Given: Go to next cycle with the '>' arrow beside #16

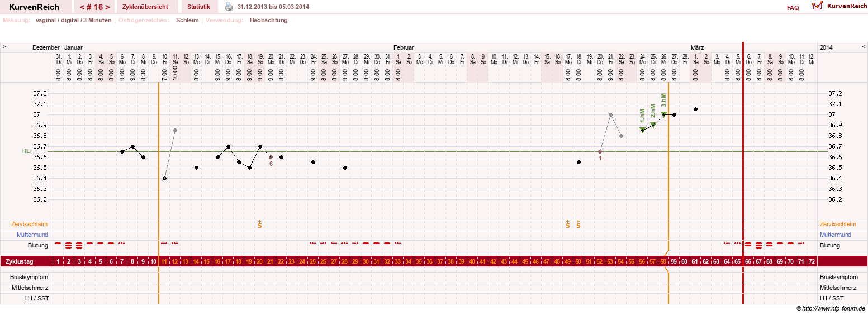Looking at the screenshot, I should tap(107, 7).
